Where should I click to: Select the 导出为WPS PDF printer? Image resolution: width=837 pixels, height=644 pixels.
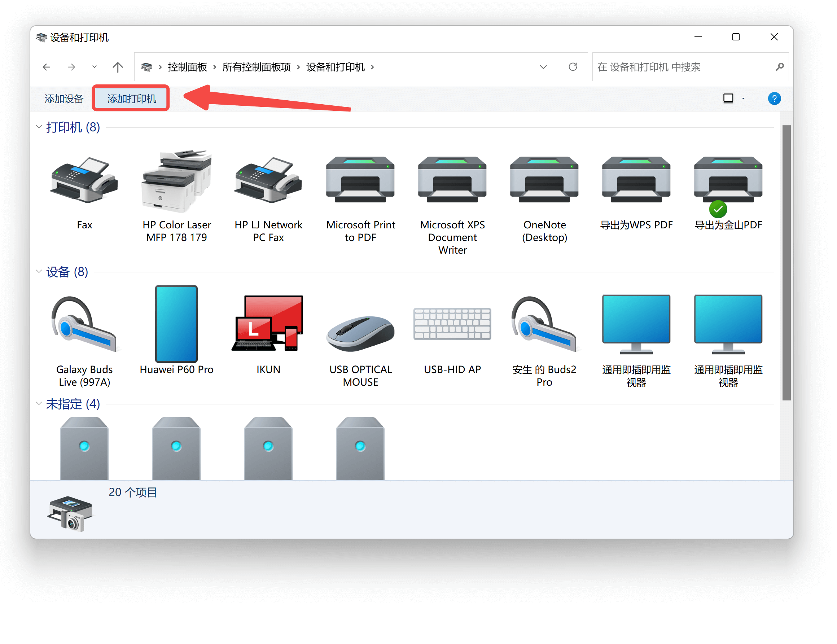click(636, 179)
